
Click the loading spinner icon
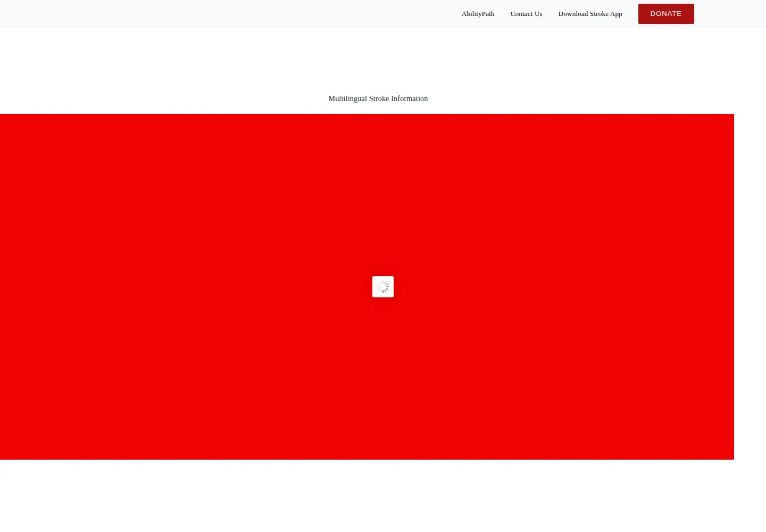[383, 287]
